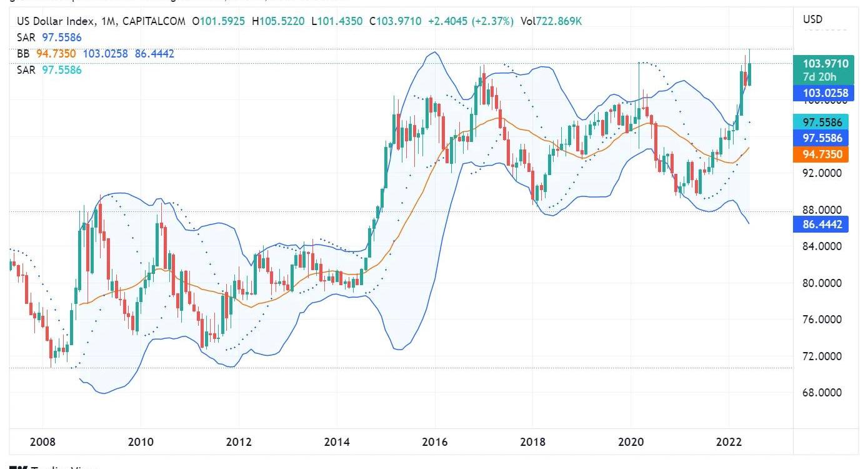Click the 2014 label on time axis
The width and height of the screenshot is (868, 469).
(x=337, y=442)
